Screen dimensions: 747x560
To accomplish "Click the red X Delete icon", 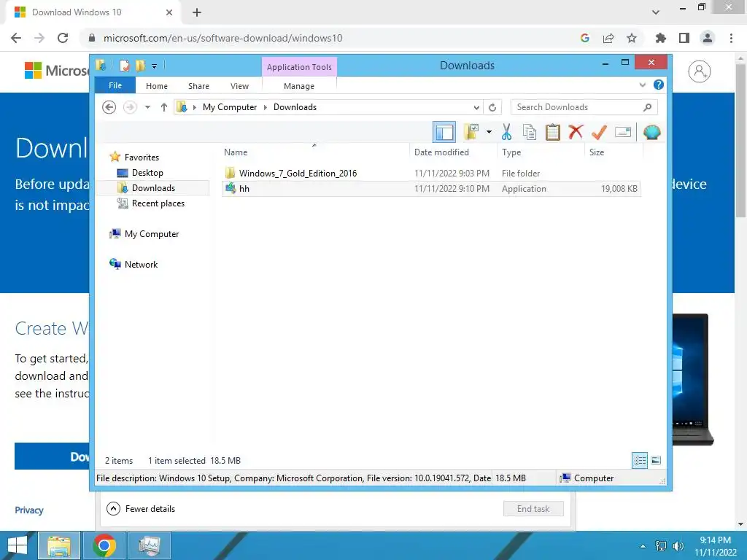I will (x=576, y=131).
